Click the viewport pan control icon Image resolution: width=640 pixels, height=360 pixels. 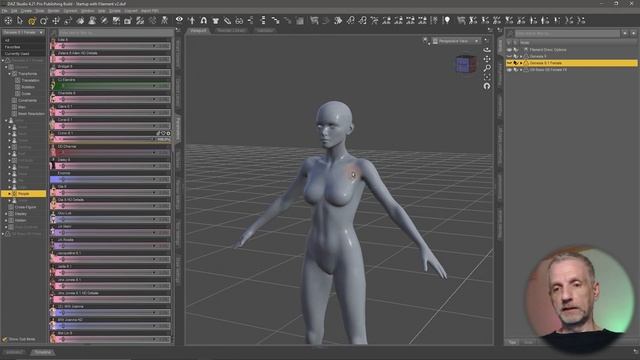(x=487, y=59)
